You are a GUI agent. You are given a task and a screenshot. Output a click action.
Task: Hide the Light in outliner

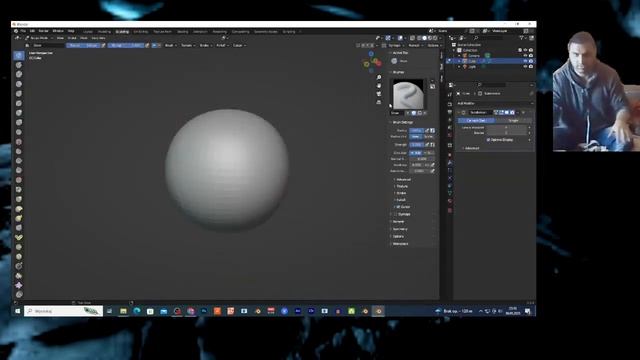point(525,66)
